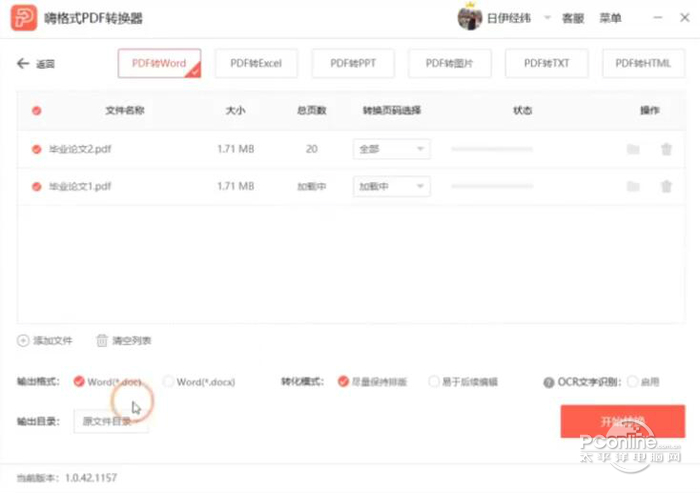700x493 pixels.
Task: Toggle the select-all files checkbox in header
Action: 37,111
